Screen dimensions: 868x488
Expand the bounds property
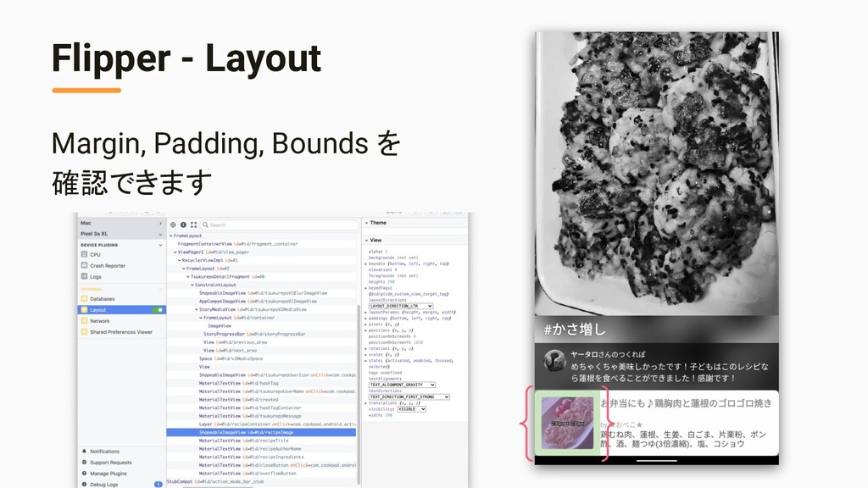(x=366, y=264)
